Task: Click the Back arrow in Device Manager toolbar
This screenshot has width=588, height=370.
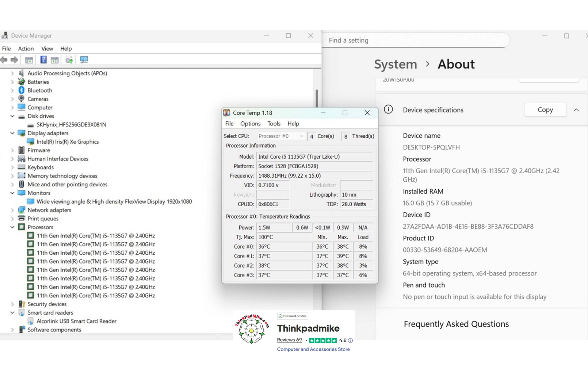Action: tap(4, 60)
